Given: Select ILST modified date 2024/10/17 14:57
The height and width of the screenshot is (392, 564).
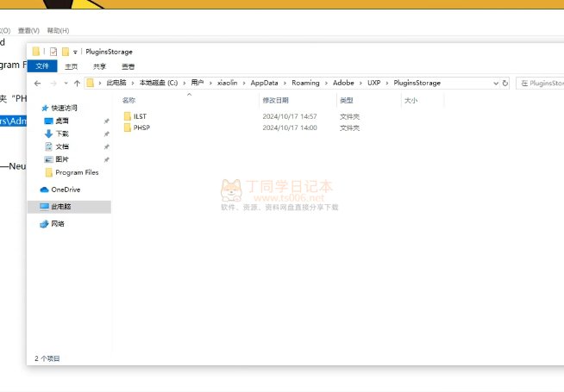Looking at the screenshot, I should (290, 116).
